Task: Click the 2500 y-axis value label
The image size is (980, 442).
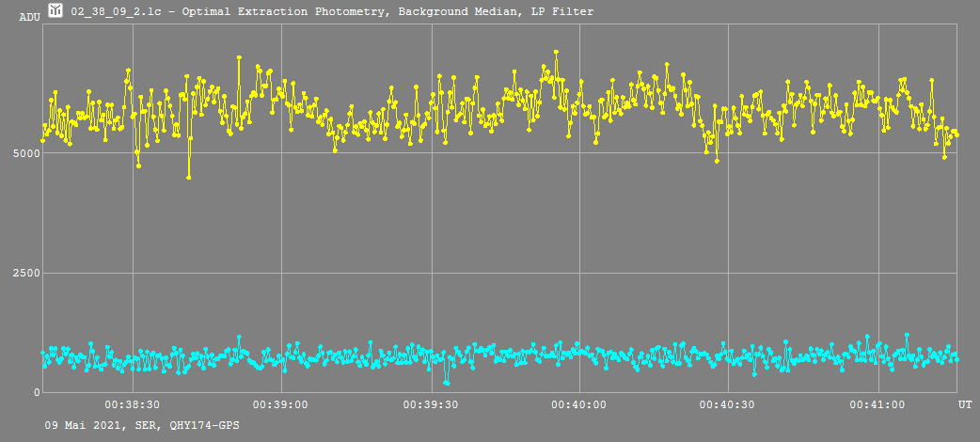Action: 24,274
